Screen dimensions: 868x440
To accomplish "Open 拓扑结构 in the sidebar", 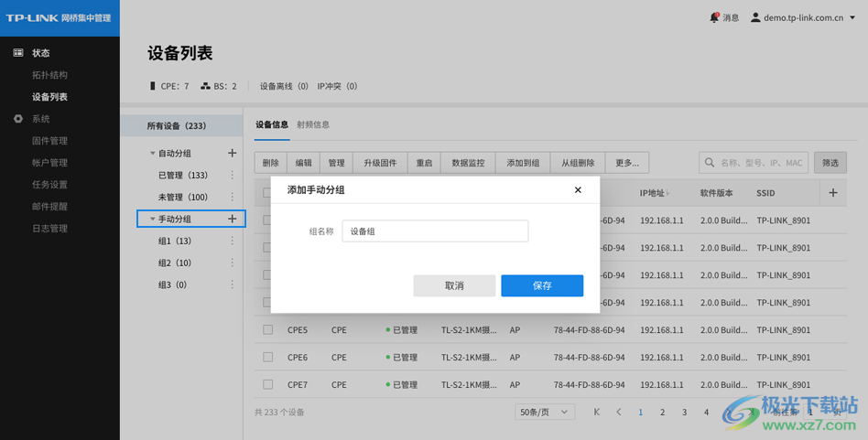I will (x=49, y=75).
